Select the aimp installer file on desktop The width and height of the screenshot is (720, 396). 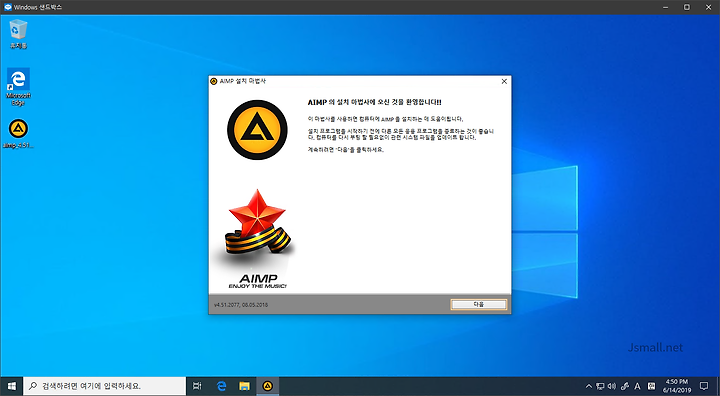pos(18,134)
